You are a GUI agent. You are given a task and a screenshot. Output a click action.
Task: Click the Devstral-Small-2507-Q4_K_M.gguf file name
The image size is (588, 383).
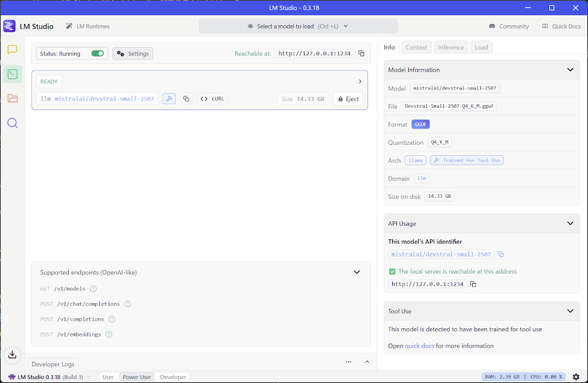point(449,106)
